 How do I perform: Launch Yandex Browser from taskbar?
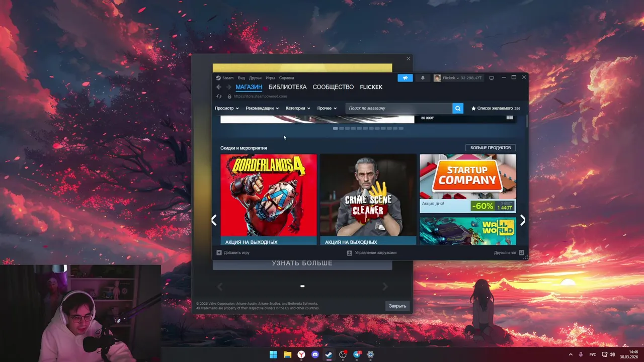point(301,354)
